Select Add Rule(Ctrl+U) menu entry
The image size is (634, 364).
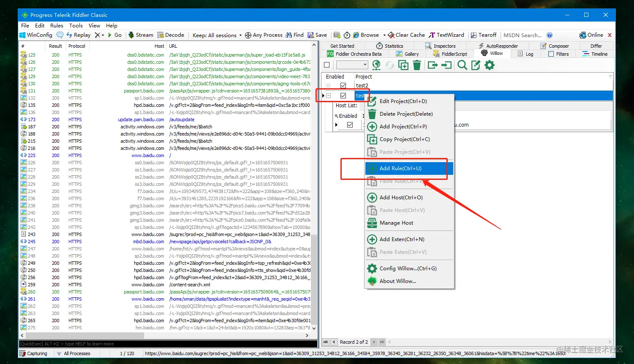pos(409,168)
